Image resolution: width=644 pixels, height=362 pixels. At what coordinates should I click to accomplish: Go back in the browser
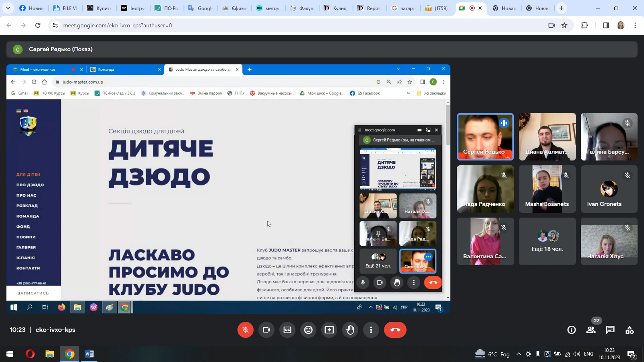click(x=9, y=25)
